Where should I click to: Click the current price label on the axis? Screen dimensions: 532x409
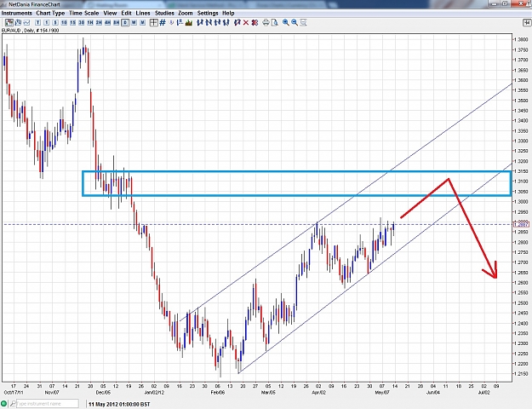pyautogui.click(x=522, y=224)
